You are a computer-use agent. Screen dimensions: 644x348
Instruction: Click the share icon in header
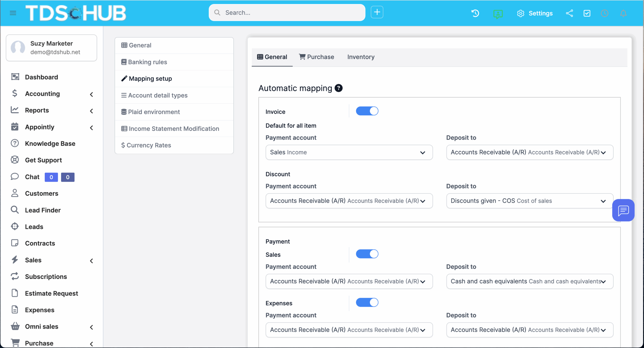coord(570,13)
